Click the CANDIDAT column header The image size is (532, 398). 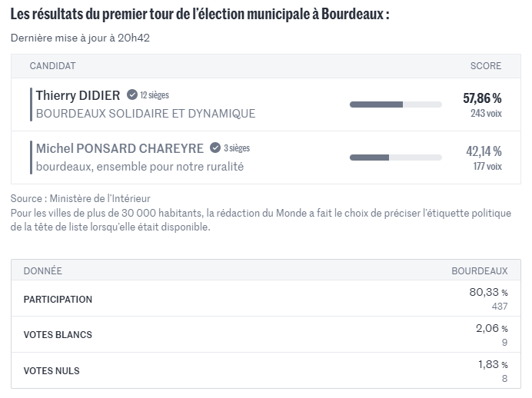pos(52,66)
